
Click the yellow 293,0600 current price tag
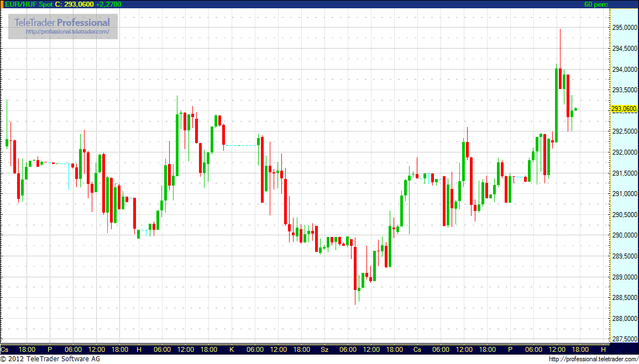tap(624, 108)
